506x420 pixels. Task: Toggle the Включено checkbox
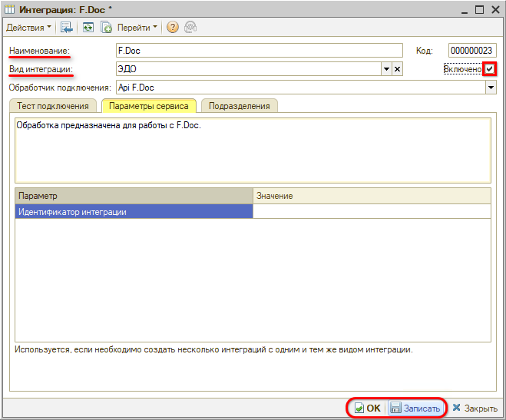pyautogui.click(x=490, y=68)
